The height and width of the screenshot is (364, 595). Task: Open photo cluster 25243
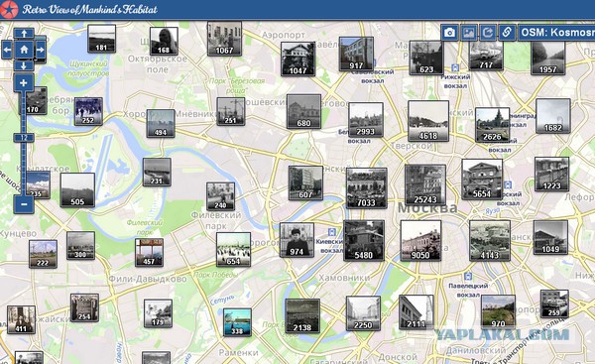click(x=425, y=184)
